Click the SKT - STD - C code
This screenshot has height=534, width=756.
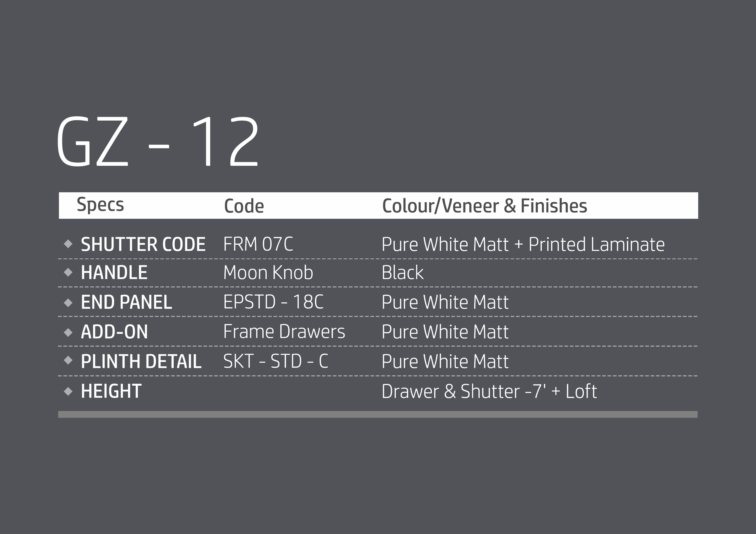point(276,361)
